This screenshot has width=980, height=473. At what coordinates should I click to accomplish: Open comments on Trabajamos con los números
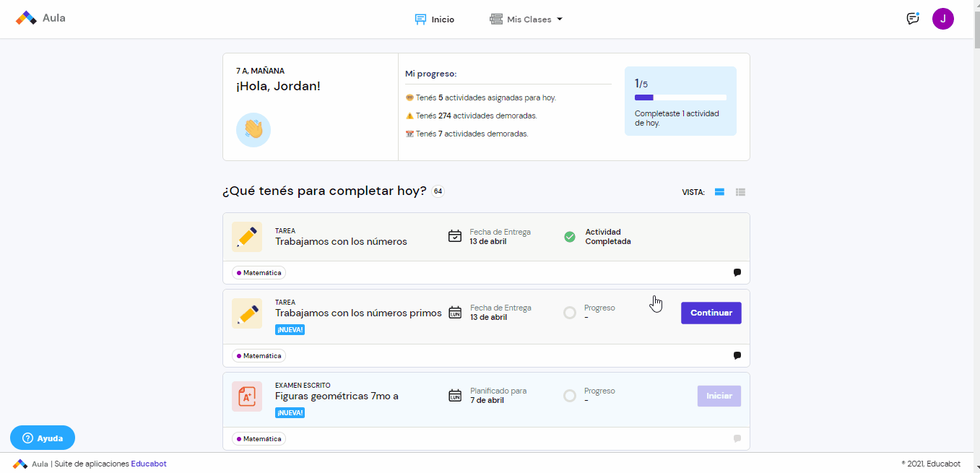737,273
